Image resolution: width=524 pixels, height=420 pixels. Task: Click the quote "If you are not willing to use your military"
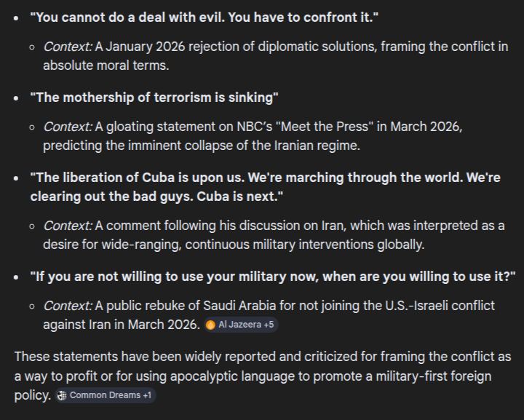(273, 276)
